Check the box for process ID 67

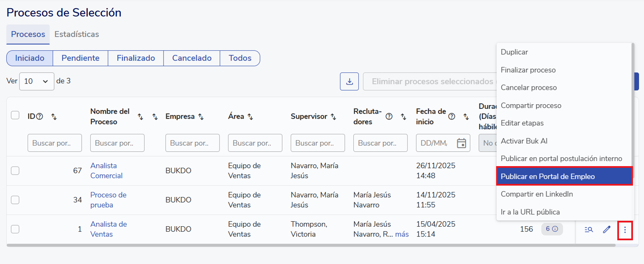pos(15,171)
